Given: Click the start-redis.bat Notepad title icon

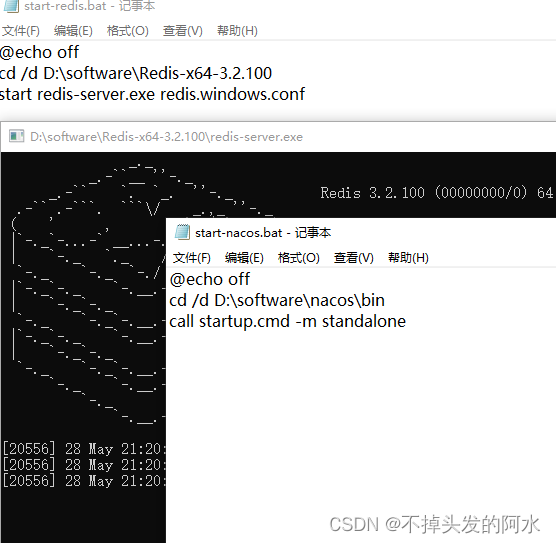Looking at the screenshot, I should [x=11, y=6].
